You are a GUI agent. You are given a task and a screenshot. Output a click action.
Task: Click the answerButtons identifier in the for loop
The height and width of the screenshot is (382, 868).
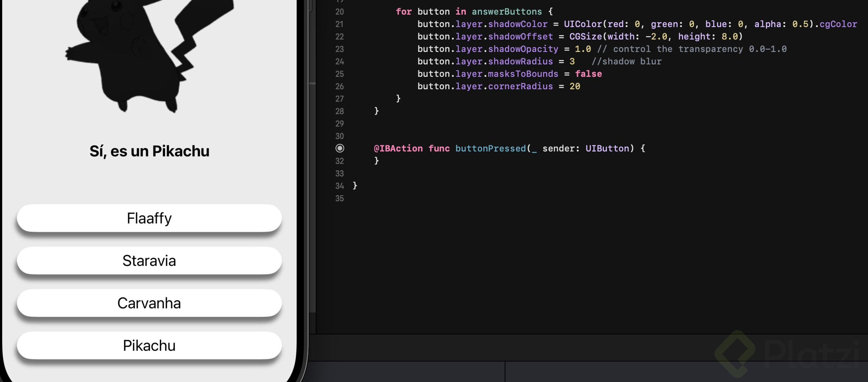(x=507, y=12)
